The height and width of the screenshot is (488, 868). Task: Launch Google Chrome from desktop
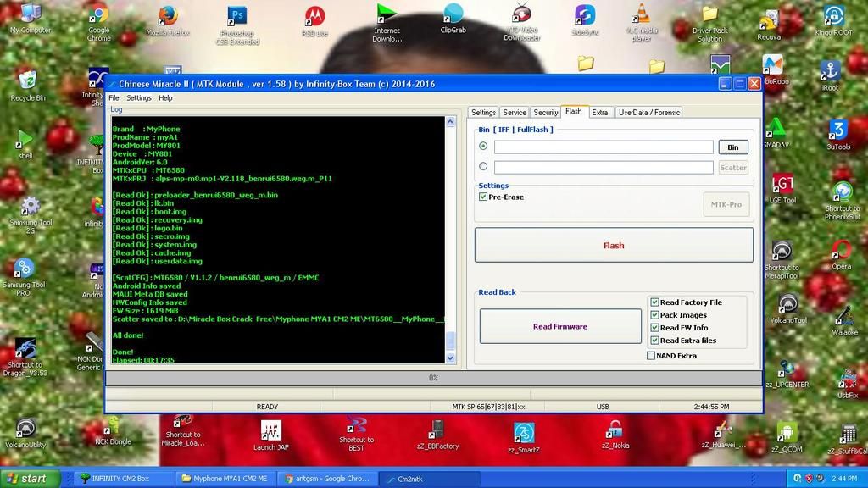98,22
